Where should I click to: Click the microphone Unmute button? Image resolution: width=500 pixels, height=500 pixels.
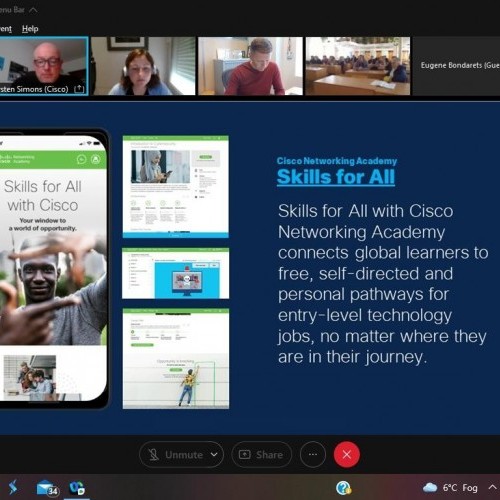coord(176,455)
